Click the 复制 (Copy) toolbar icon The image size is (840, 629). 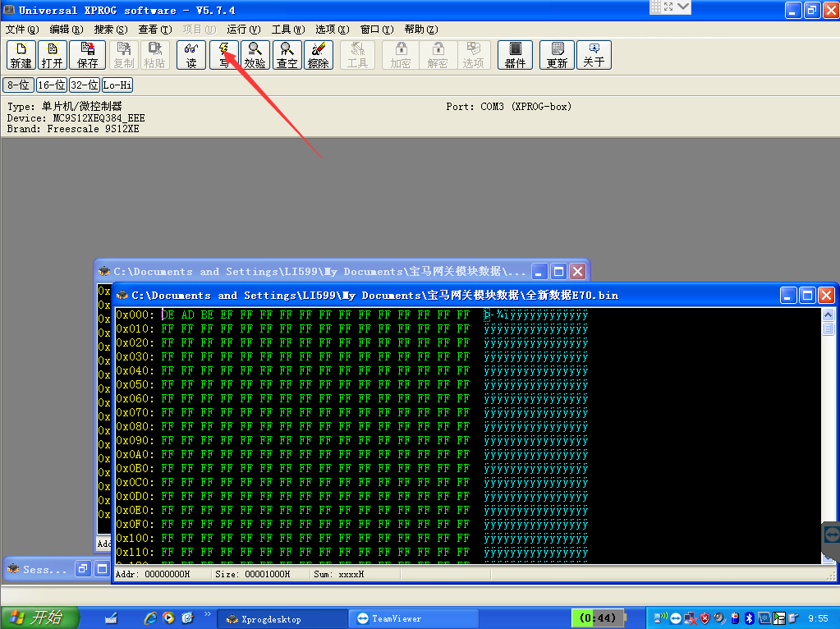click(x=124, y=55)
